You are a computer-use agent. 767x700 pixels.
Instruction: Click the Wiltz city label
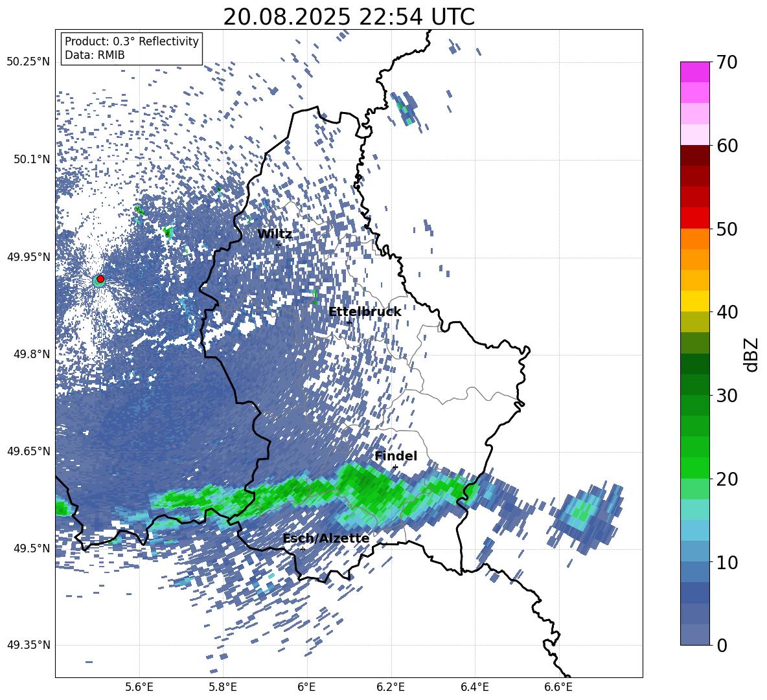275,234
